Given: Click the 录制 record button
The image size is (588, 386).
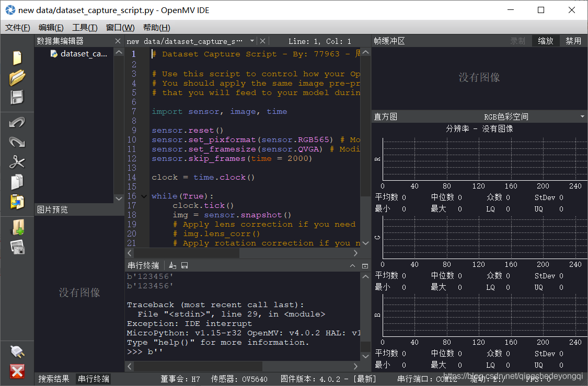Looking at the screenshot, I should 517,41.
